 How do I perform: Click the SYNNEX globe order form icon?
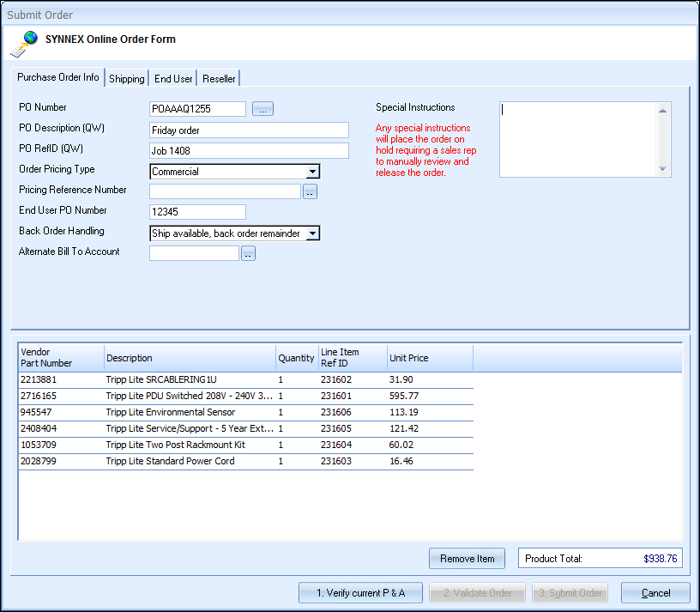tap(24, 43)
